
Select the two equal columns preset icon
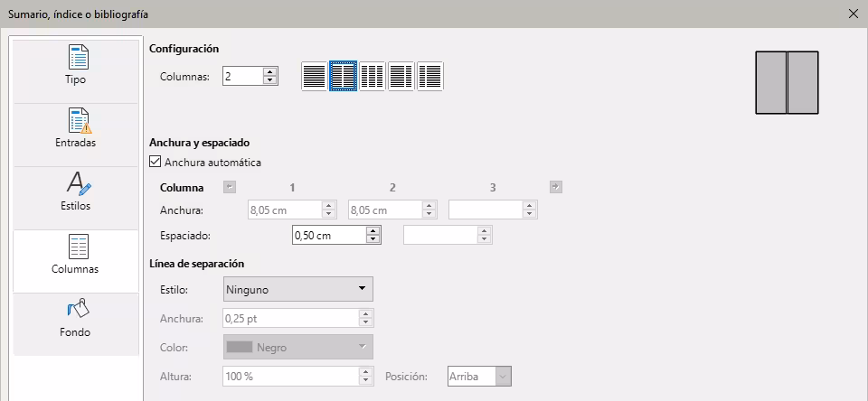(343, 77)
